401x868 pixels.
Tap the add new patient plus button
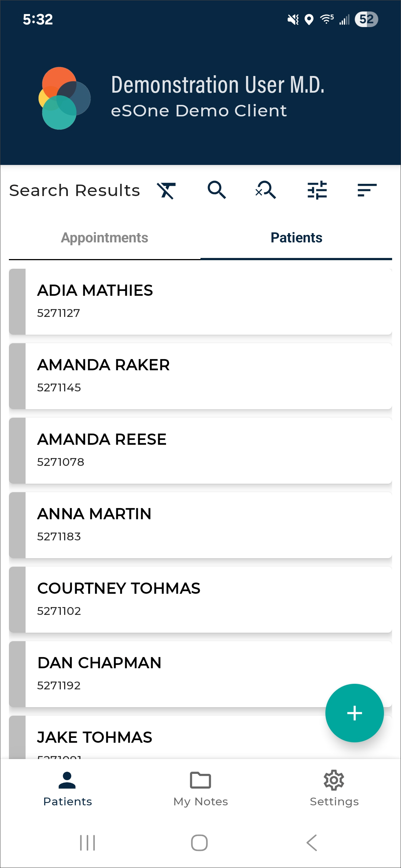354,713
